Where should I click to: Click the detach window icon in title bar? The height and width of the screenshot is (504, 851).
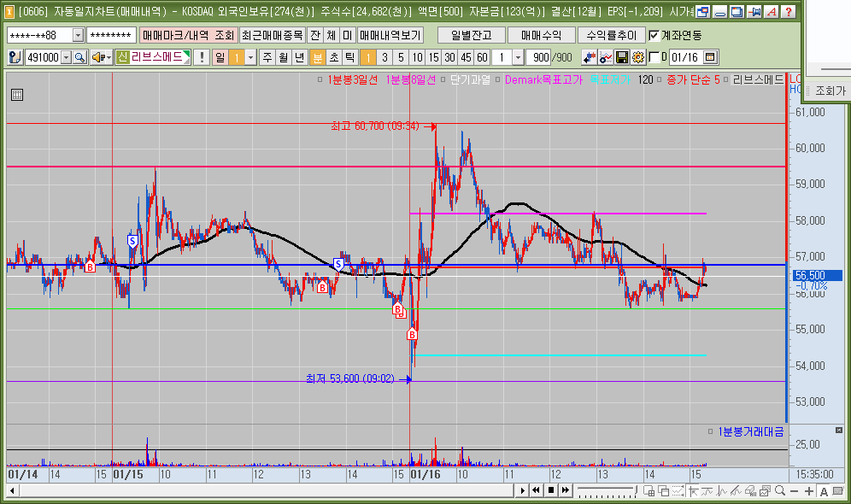[x=702, y=11]
